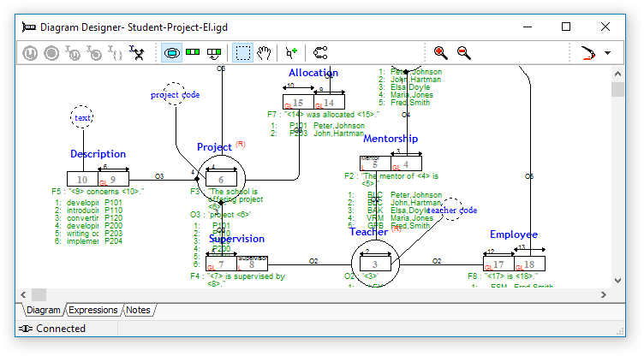
Task: Click the Allocation fact type label
Action: pos(313,73)
